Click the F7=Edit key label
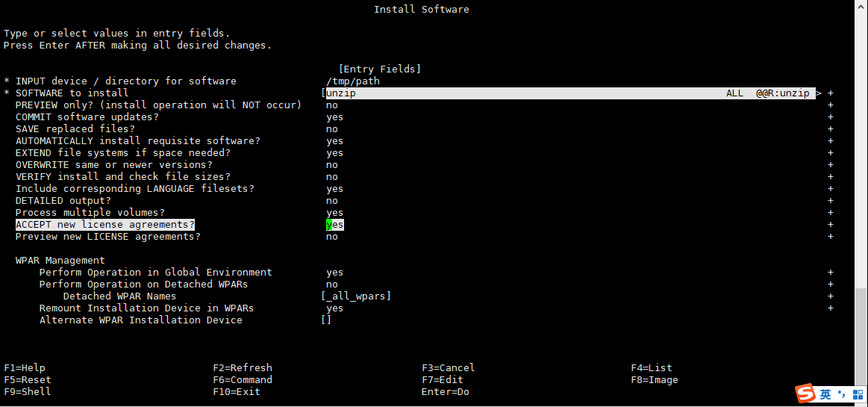Viewport: 868px width, 407px height. pyautogui.click(x=443, y=380)
